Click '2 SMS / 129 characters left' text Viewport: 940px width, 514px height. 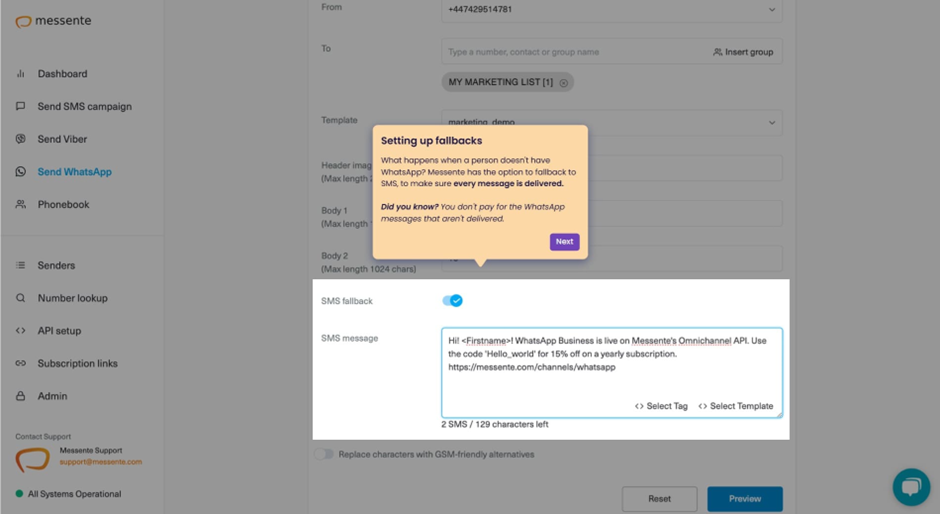click(x=495, y=424)
